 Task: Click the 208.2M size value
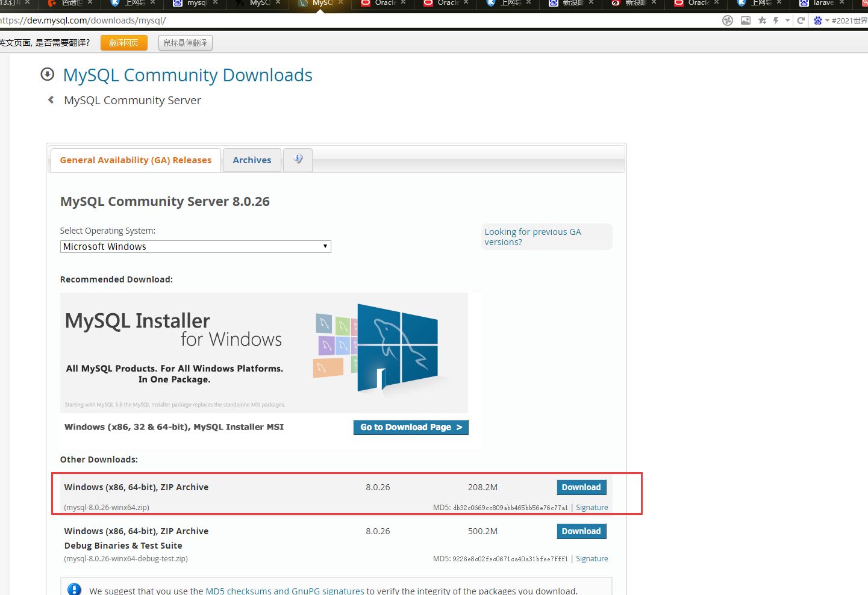(x=482, y=487)
